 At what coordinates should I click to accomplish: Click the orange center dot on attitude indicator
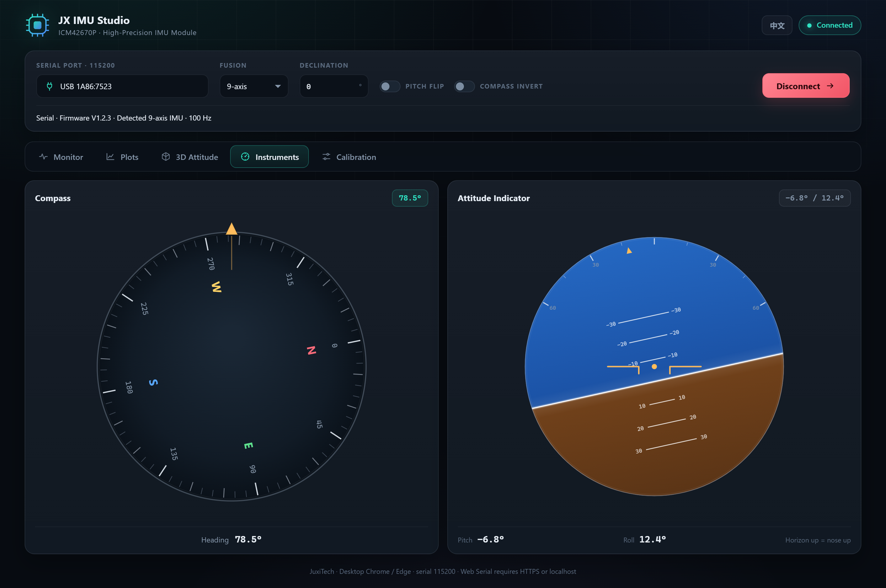point(654,367)
